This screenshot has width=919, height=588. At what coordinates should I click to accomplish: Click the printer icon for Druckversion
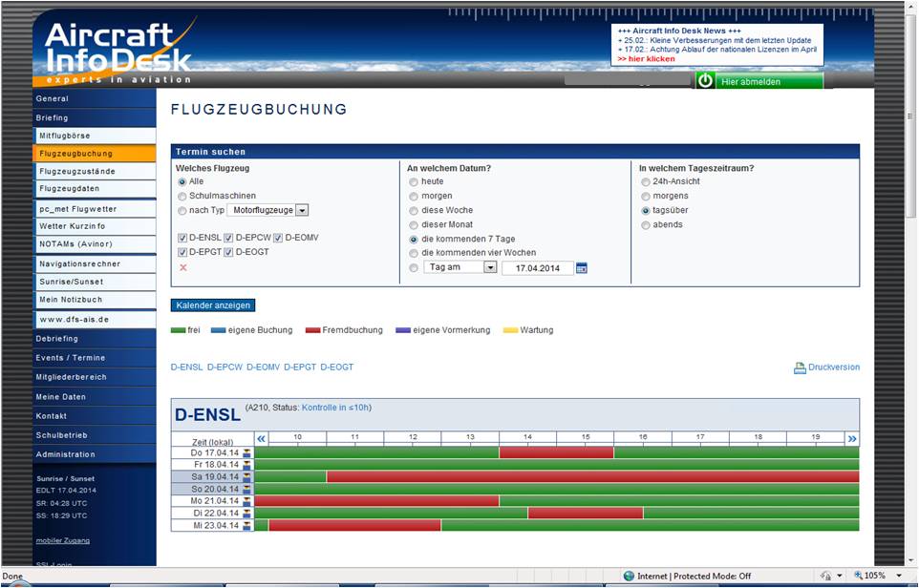point(800,367)
